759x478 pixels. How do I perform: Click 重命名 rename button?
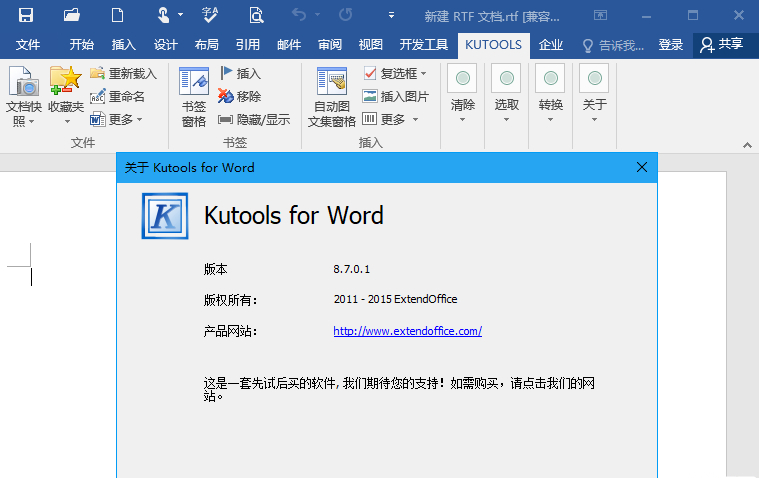pos(118,96)
